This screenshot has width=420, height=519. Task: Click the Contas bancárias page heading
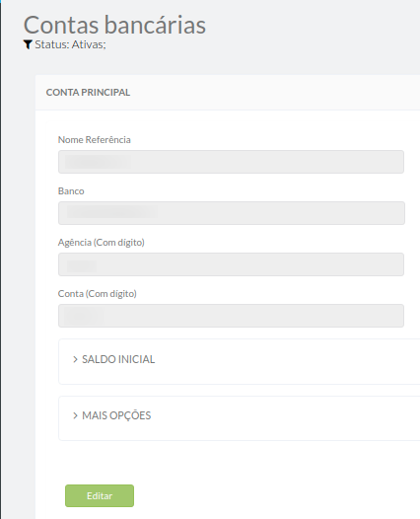pos(114,25)
